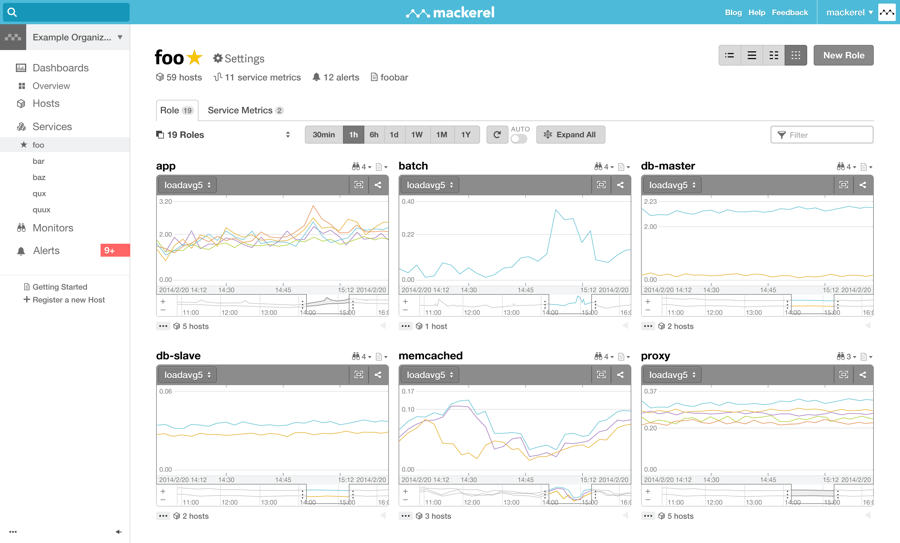Viewport: 900px width, 543px height.
Task: Select the 6h time range
Action: [x=374, y=135]
